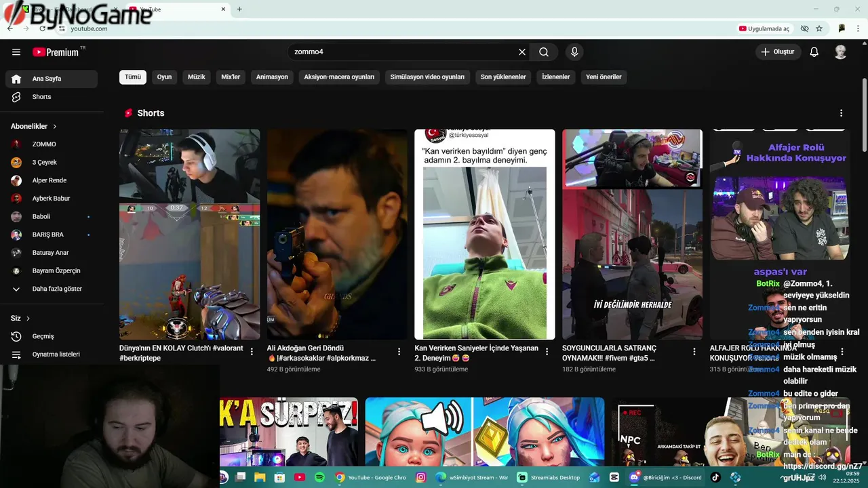This screenshot has height=488, width=868.
Task: Select the Tümü filter chip
Action: click(x=133, y=77)
